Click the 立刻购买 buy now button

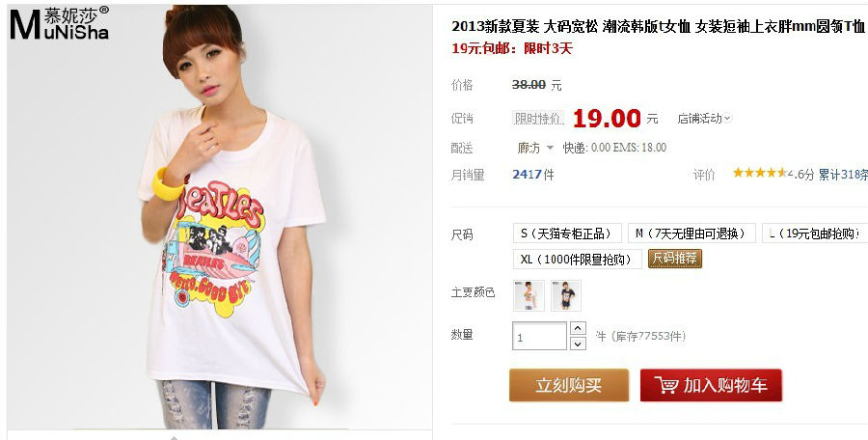[x=568, y=385]
